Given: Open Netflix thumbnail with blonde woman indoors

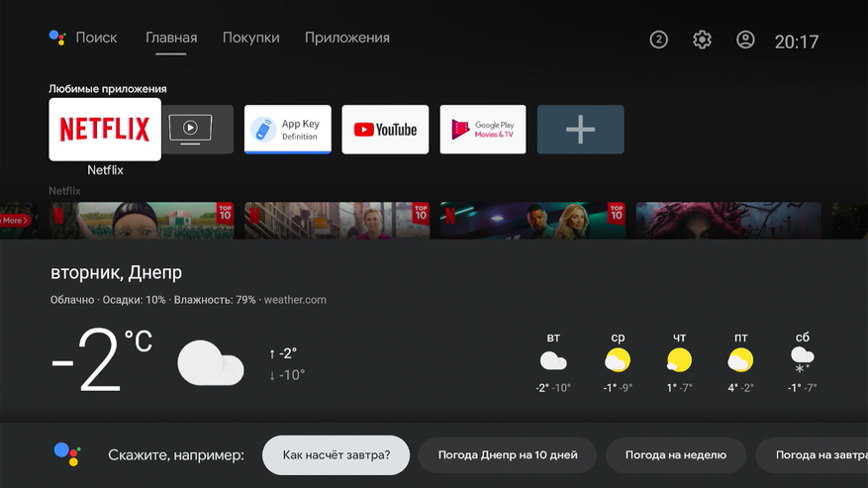Looking at the screenshot, I should point(338,221).
